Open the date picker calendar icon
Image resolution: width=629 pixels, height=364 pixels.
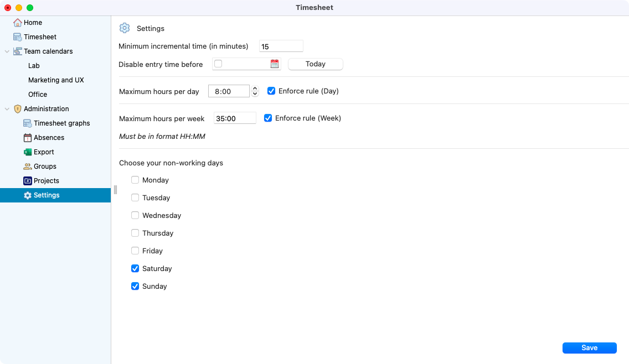[275, 64]
